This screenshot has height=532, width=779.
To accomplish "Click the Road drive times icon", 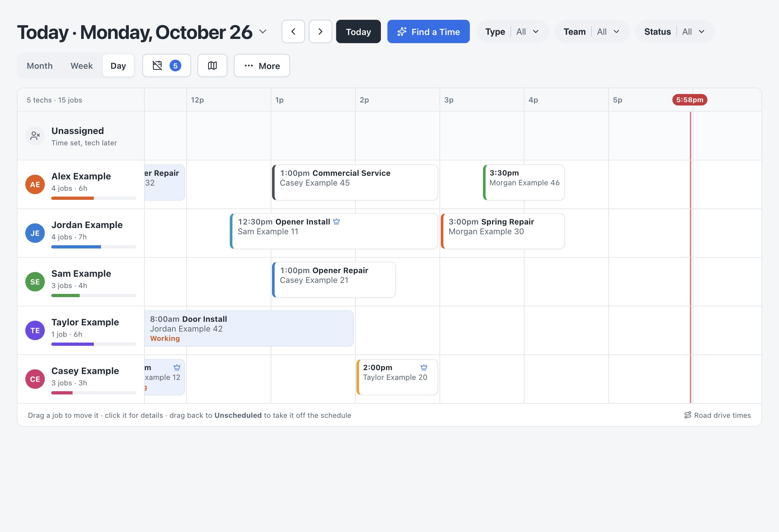I will pos(687,415).
